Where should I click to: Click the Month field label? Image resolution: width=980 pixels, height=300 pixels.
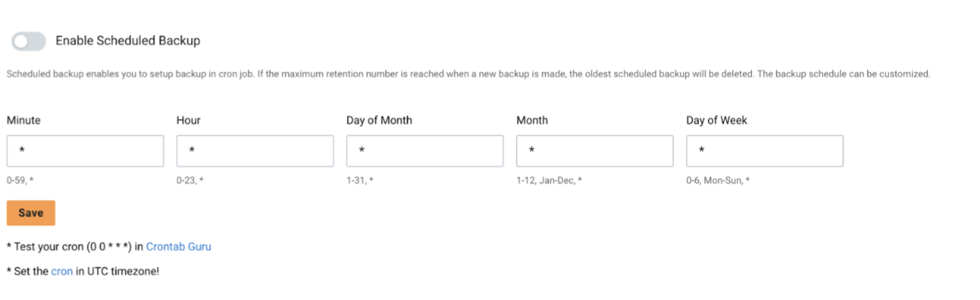(532, 120)
